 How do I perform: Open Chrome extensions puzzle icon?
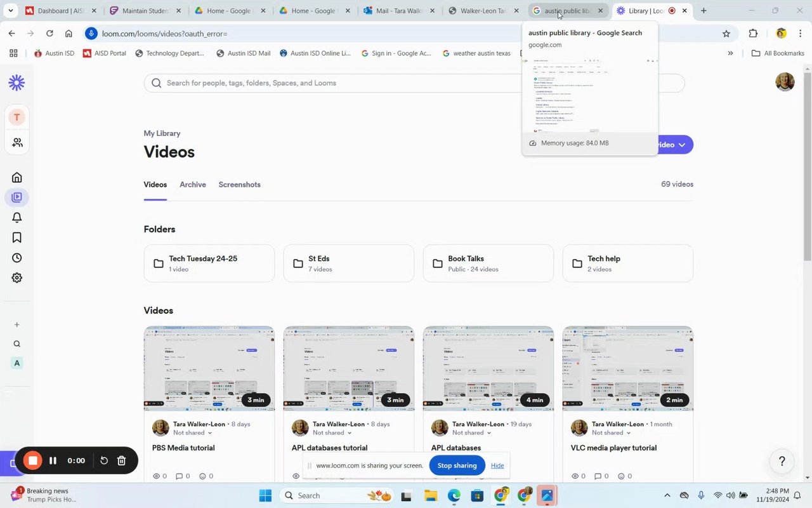pyautogui.click(x=753, y=34)
